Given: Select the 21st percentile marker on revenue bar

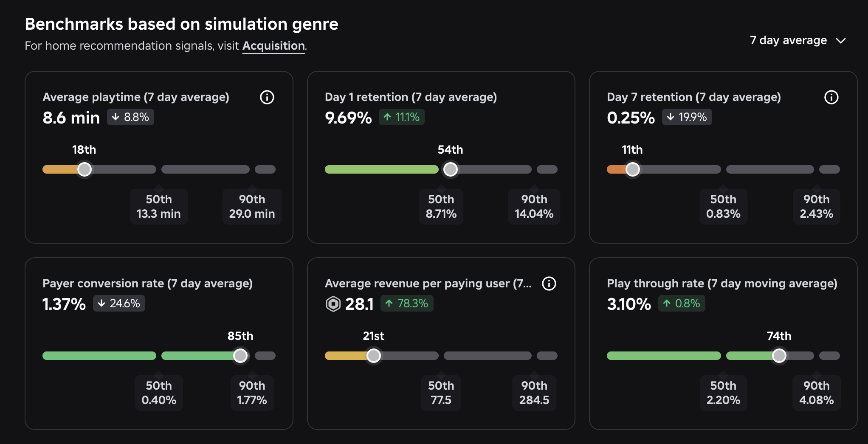Looking at the screenshot, I should pyautogui.click(x=374, y=356).
